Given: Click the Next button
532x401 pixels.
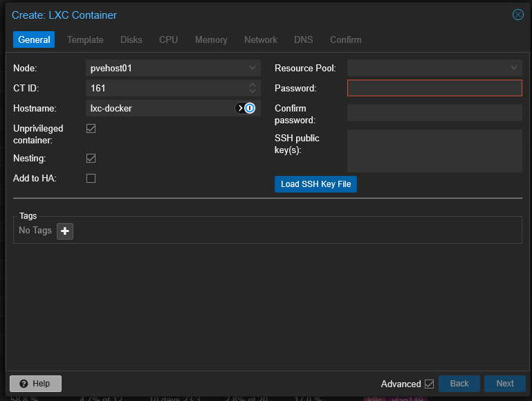Looking at the screenshot, I should pyautogui.click(x=505, y=384).
